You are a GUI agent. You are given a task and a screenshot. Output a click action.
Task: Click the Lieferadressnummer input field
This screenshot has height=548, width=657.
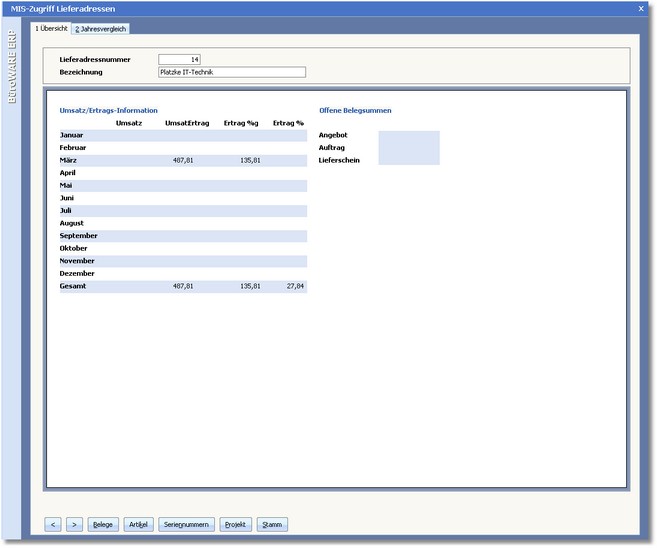180,59
